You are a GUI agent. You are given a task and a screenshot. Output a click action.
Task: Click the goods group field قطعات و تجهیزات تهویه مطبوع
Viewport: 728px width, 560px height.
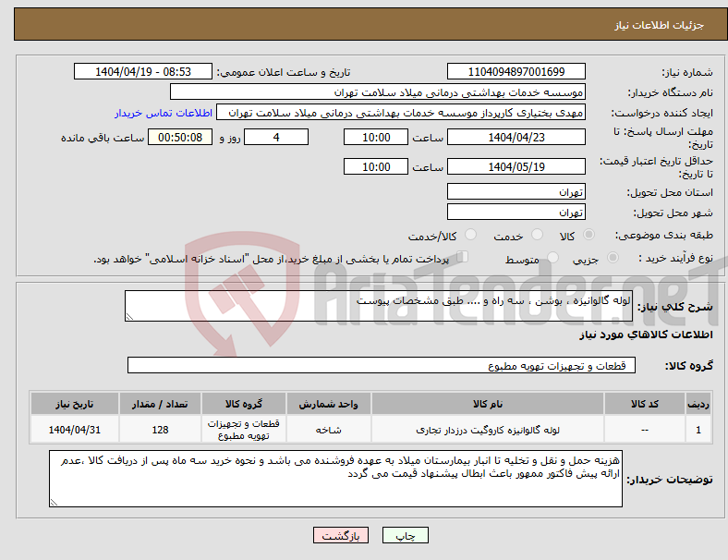pos(382,365)
